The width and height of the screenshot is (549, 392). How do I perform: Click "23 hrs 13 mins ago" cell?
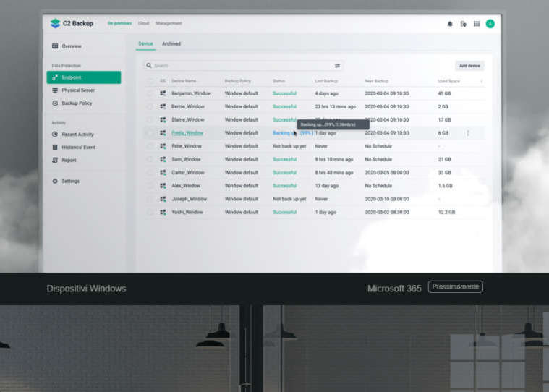click(335, 106)
